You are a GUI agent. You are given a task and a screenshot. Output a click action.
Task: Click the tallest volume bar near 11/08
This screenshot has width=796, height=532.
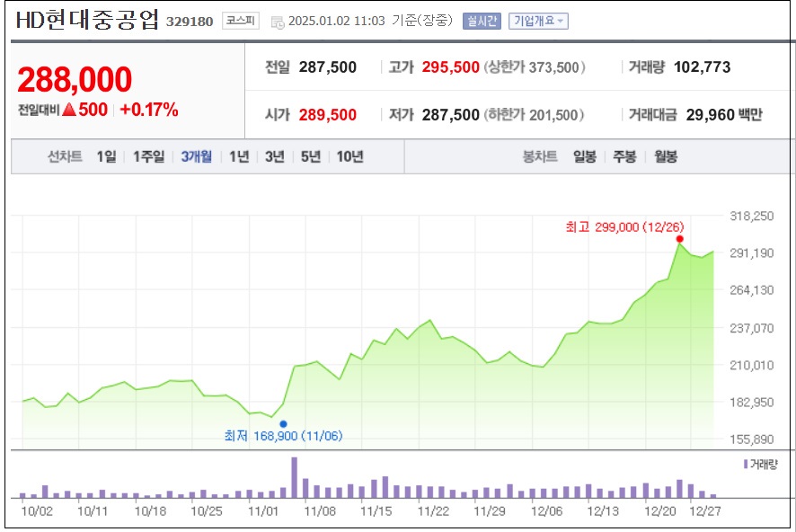tap(294, 478)
